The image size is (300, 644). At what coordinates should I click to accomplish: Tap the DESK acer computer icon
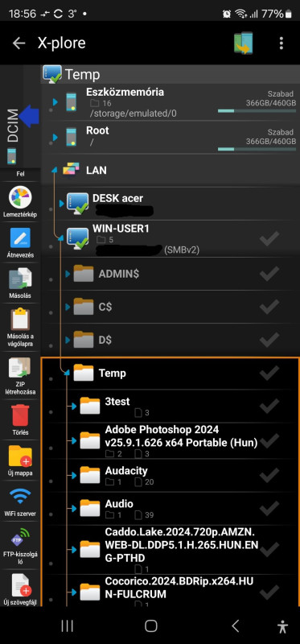pos(77,204)
